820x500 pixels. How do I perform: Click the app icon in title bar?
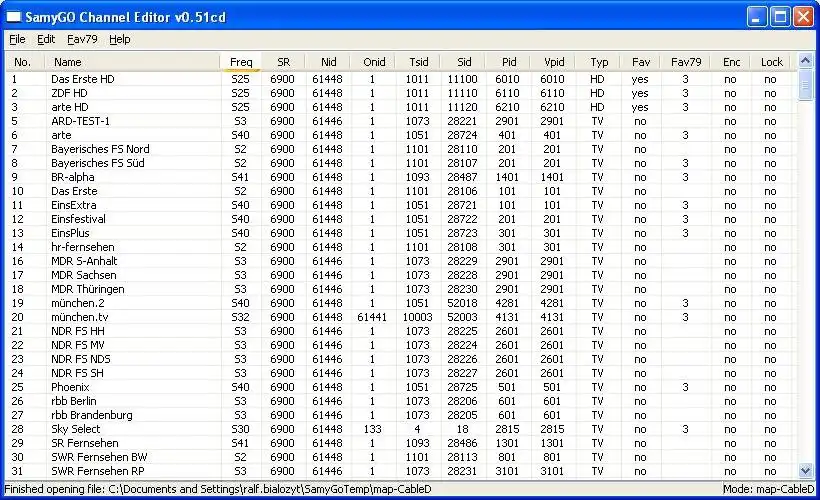click(13, 17)
